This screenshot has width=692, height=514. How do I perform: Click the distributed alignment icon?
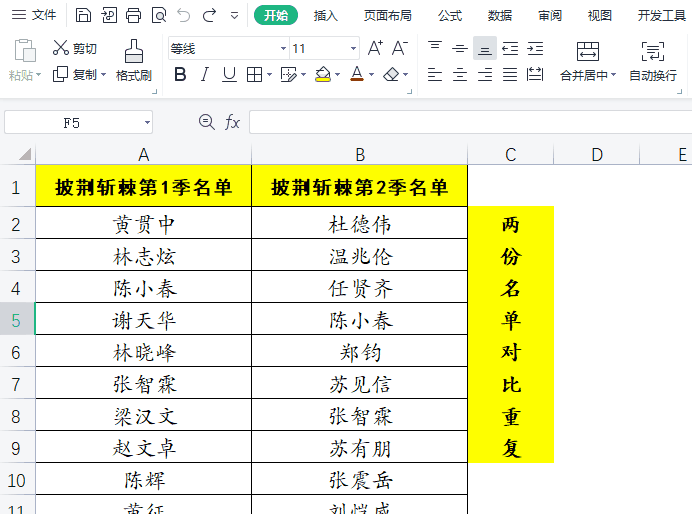pos(535,75)
